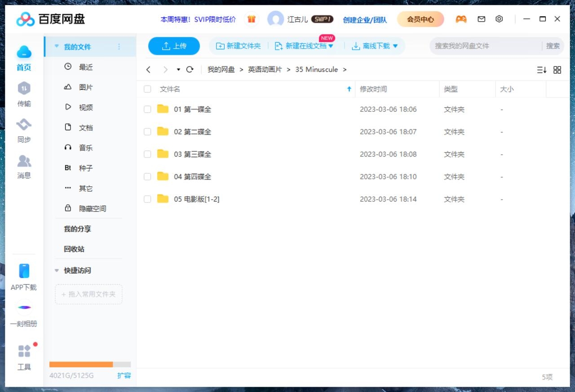Open 回收站 in the sidebar
This screenshot has width=575, height=392.
pos(73,249)
